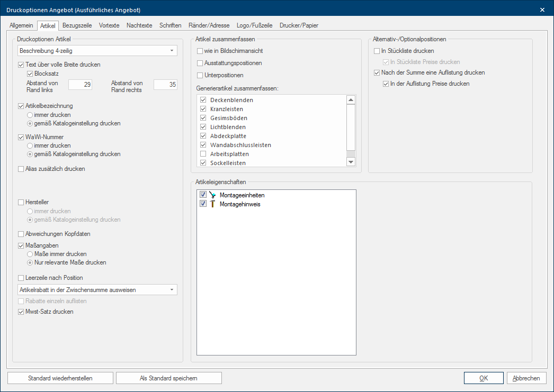Screen dimensions: 554x392
Task: Click 'Als Standard speichern' button
Action: click(168, 378)
